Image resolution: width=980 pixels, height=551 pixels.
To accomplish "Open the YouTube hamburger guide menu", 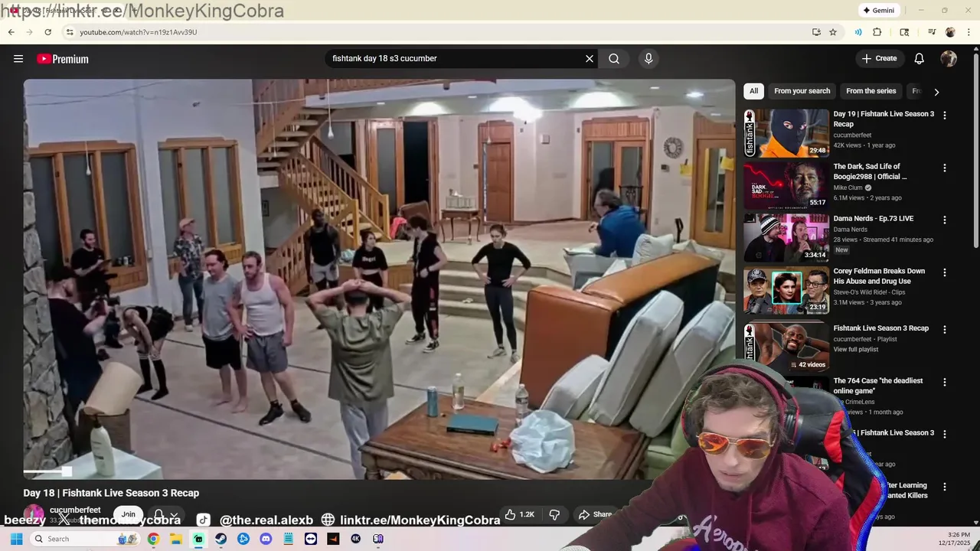I will point(18,59).
